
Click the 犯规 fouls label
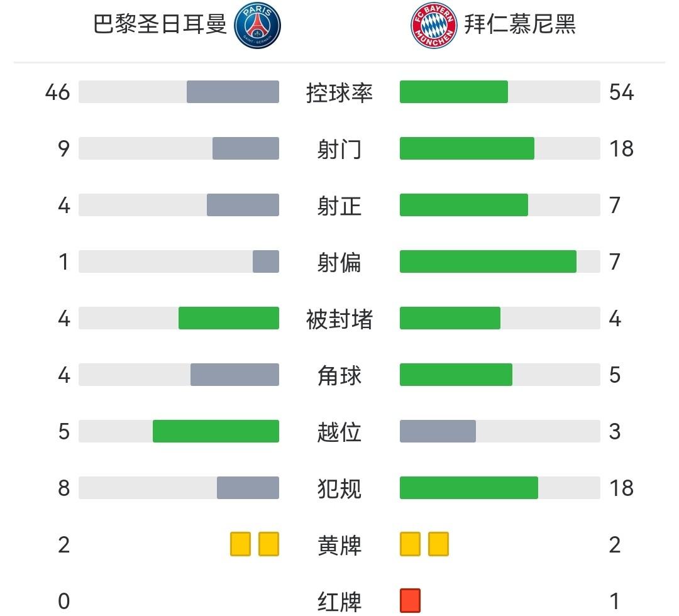tap(339, 488)
